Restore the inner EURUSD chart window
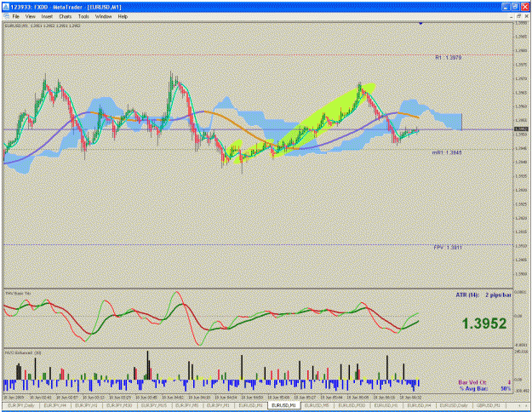The width and height of the screenshot is (532, 412). (x=518, y=16)
